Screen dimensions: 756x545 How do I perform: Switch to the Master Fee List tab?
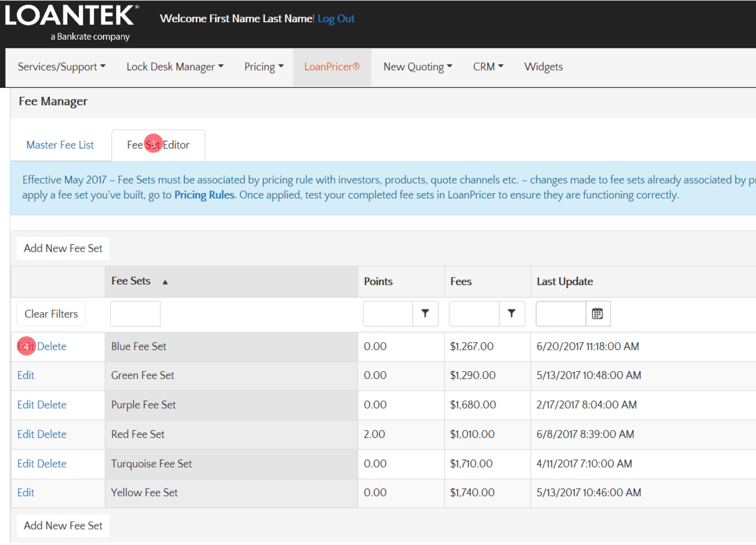[60, 145]
